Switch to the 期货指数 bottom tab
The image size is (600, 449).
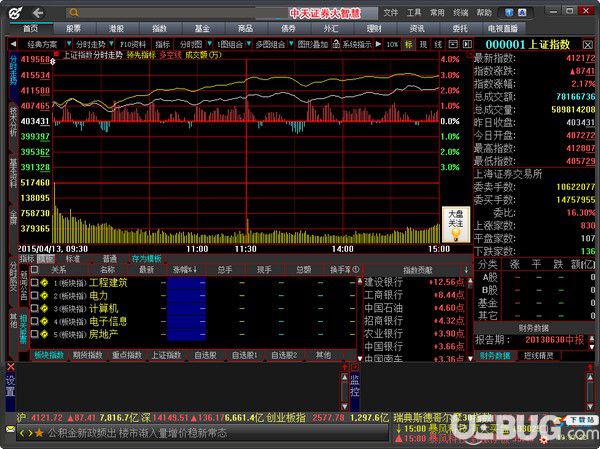[x=88, y=355]
